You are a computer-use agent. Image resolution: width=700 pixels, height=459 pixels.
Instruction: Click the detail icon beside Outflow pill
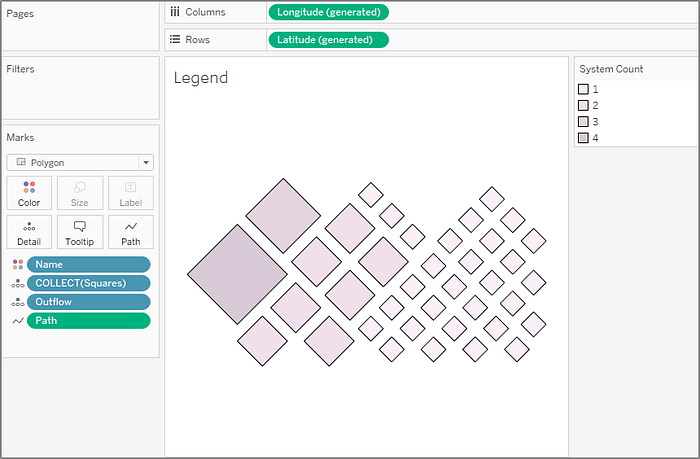click(x=18, y=302)
